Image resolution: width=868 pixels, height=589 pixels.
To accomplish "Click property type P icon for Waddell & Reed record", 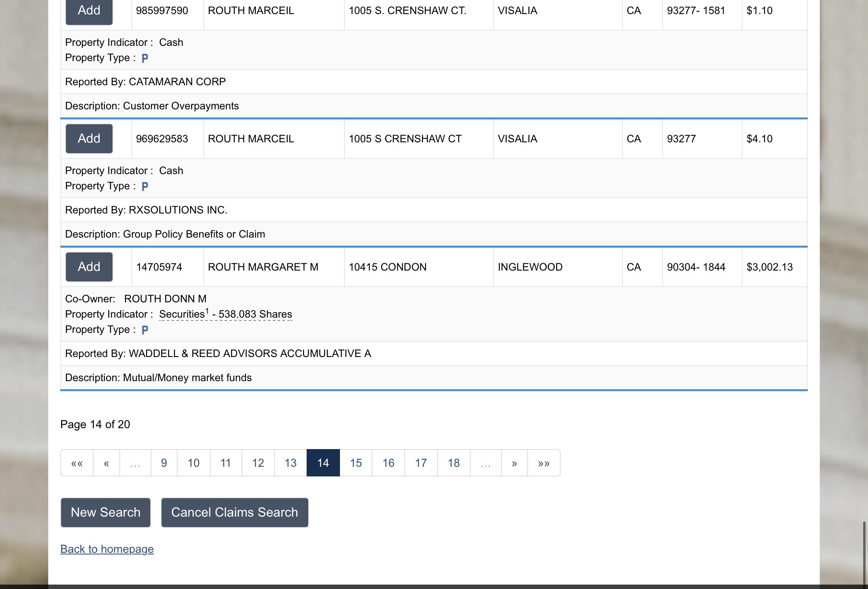I will coord(145,330).
